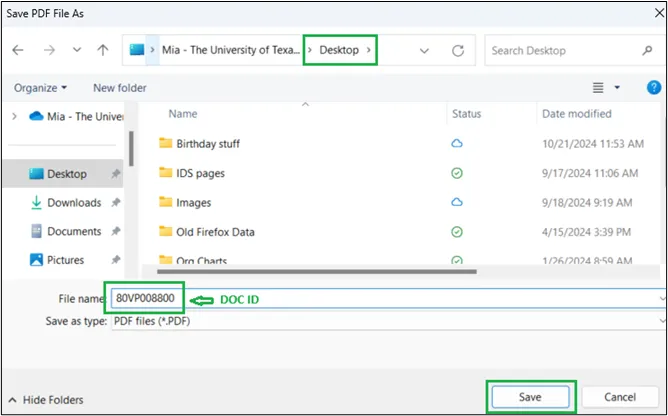Expand the Mia OneDrive tree node

[x=13, y=116]
